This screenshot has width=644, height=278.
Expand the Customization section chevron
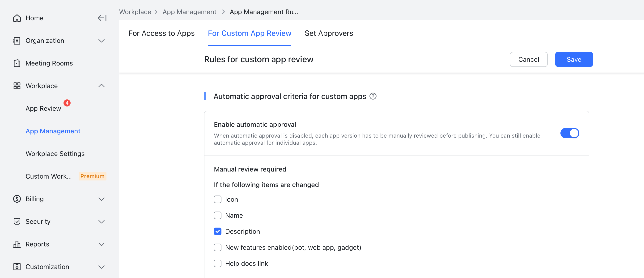pyautogui.click(x=101, y=267)
